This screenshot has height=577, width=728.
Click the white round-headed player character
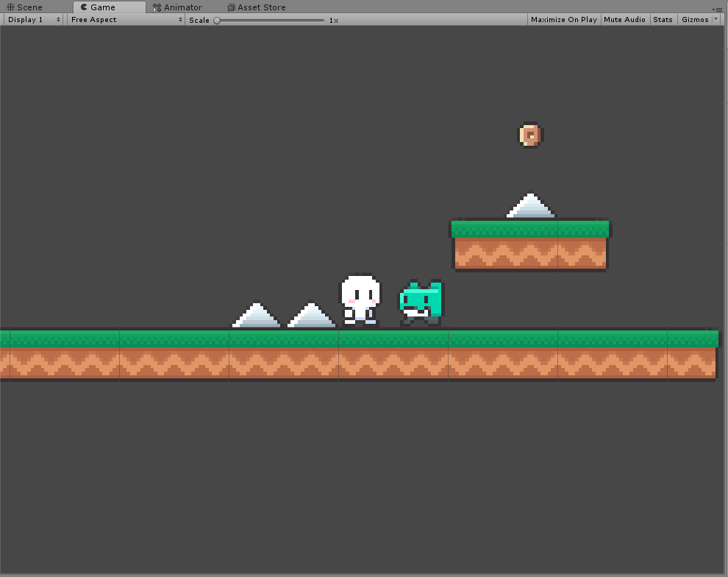(361, 300)
